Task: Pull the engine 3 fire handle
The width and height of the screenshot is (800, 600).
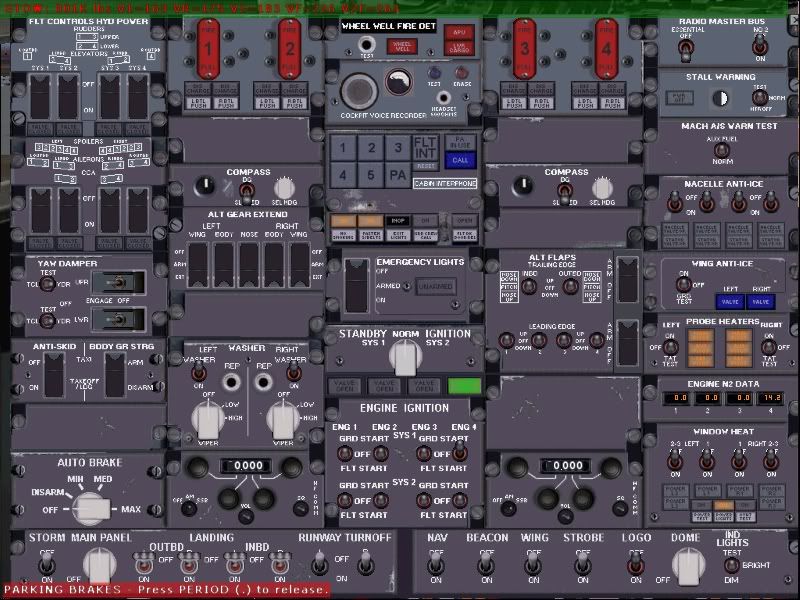Action: click(524, 49)
